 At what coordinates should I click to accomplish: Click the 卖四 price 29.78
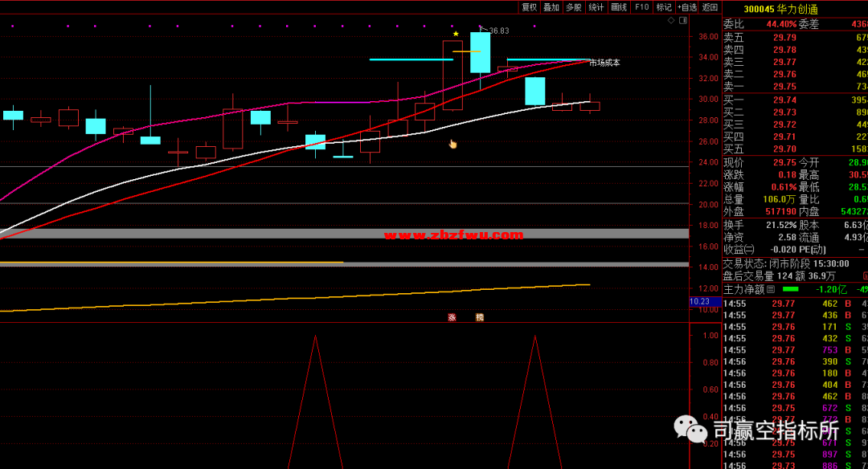click(784, 50)
